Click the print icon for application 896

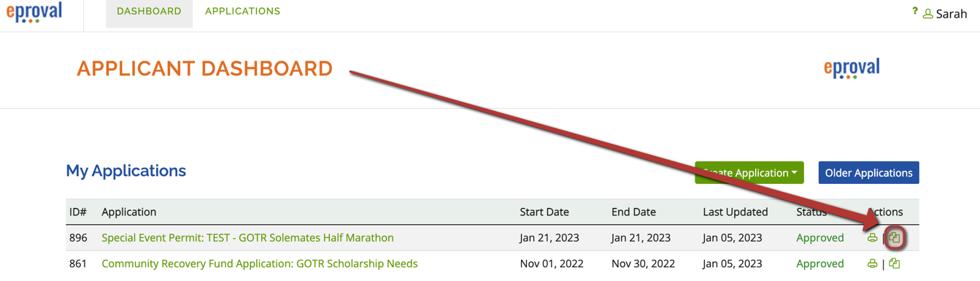click(x=872, y=238)
